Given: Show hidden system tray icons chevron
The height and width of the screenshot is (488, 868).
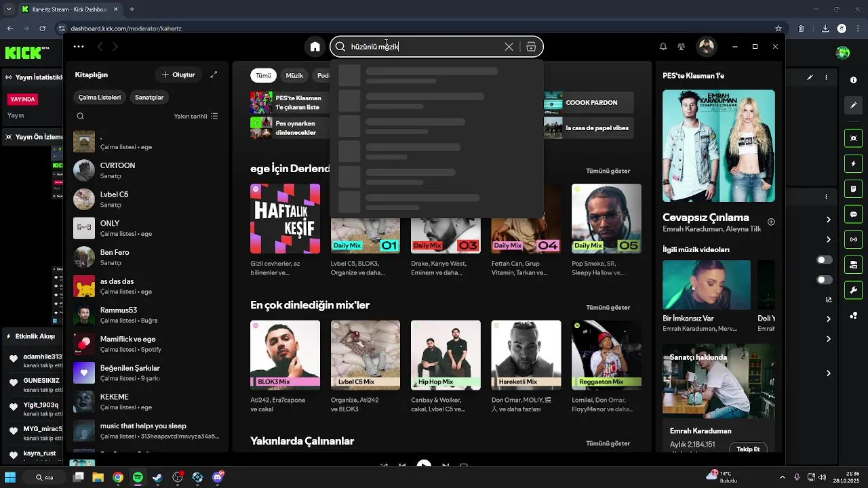Looking at the screenshot, I should pos(782,478).
